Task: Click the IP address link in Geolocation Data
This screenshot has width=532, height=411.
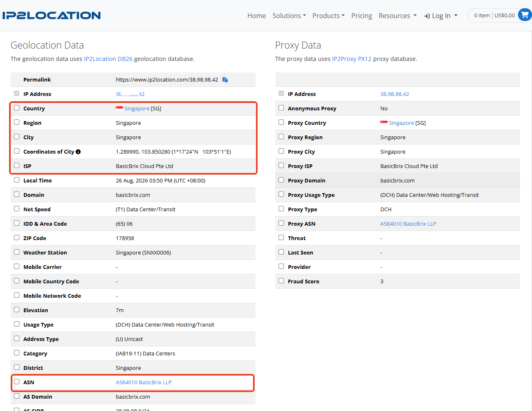Action: pyautogui.click(x=130, y=94)
